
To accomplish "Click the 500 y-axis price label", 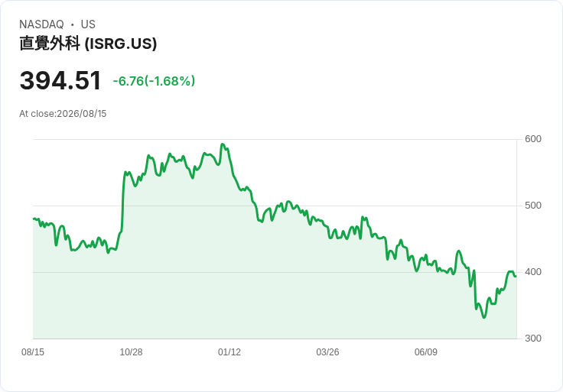I will (x=533, y=206).
